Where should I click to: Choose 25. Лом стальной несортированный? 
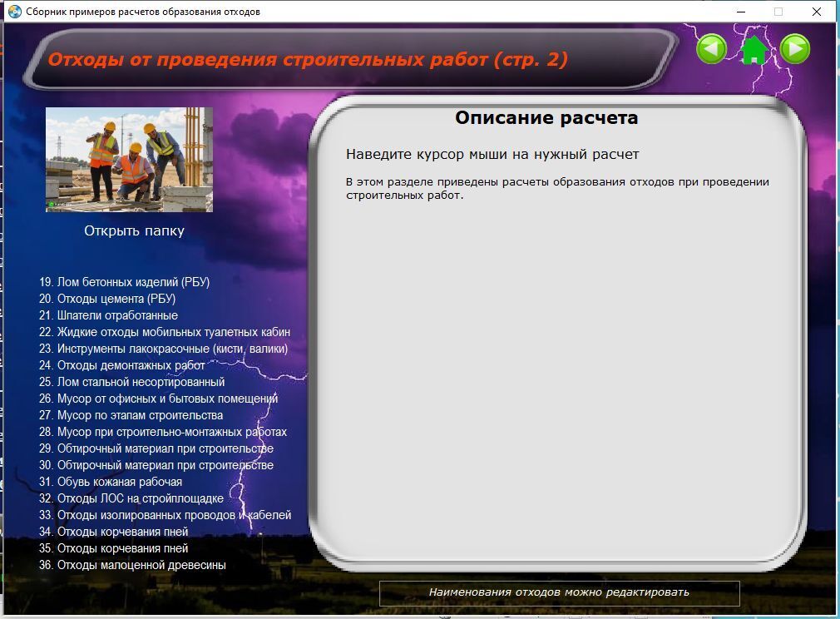[131, 382]
